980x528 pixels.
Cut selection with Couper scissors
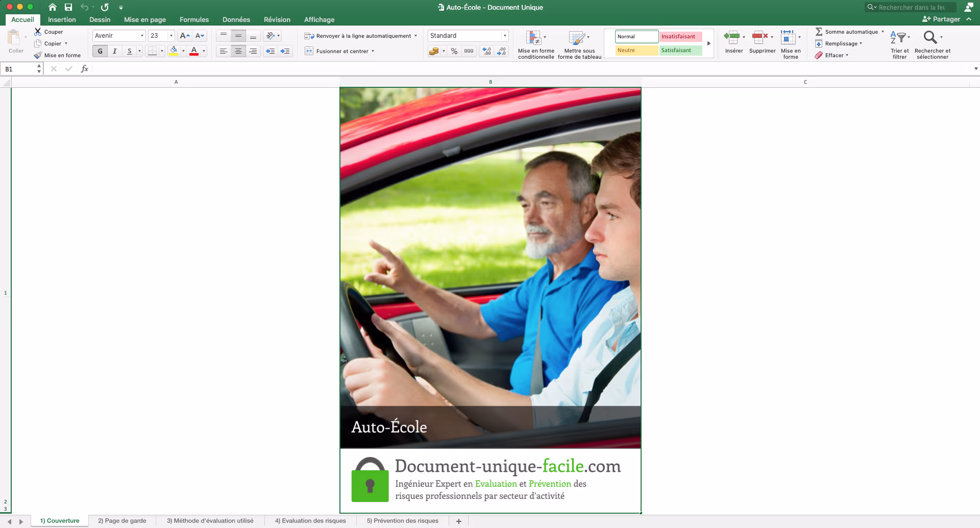pyautogui.click(x=38, y=32)
